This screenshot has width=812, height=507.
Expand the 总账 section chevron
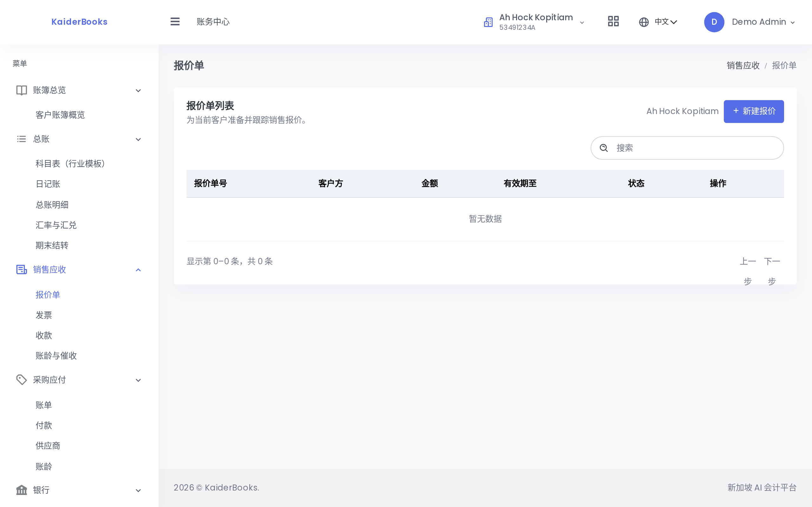[x=138, y=139]
